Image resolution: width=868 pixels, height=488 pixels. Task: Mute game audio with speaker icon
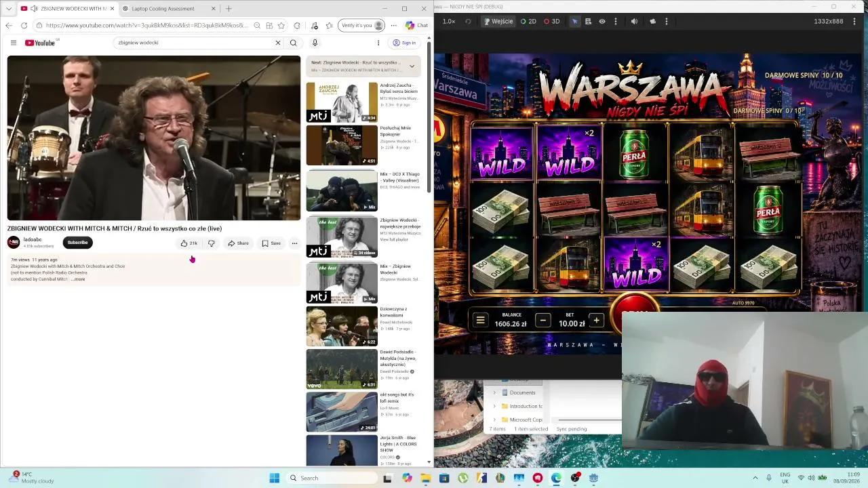point(634,21)
